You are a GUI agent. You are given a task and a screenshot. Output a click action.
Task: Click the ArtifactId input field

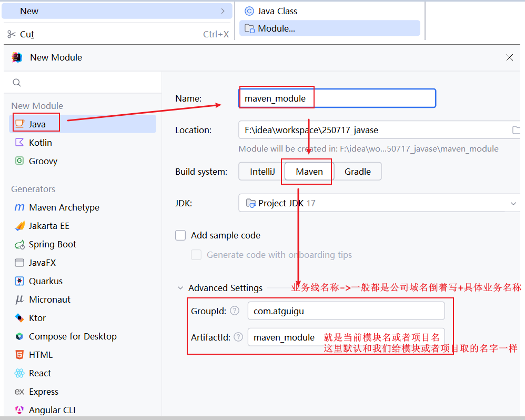346,337
